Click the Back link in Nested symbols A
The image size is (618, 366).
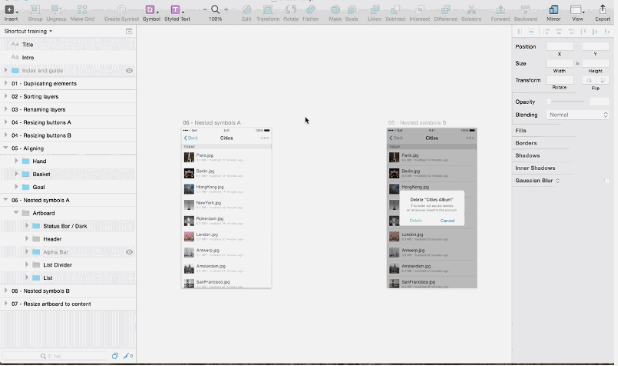tap(191, 138)
